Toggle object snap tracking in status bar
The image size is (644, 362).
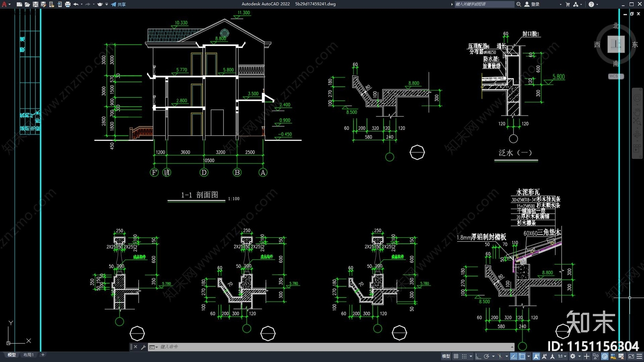pos(514,356)
